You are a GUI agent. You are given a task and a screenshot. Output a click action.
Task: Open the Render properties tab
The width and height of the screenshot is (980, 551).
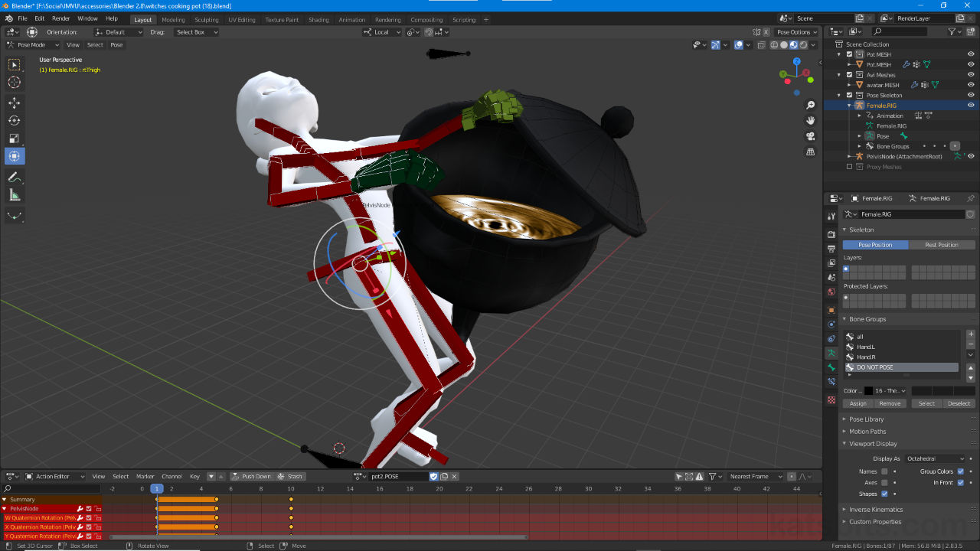(x=831, y=234)
